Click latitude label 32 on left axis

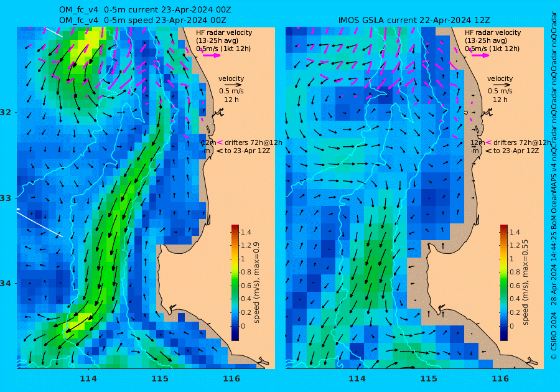[6, 112]
